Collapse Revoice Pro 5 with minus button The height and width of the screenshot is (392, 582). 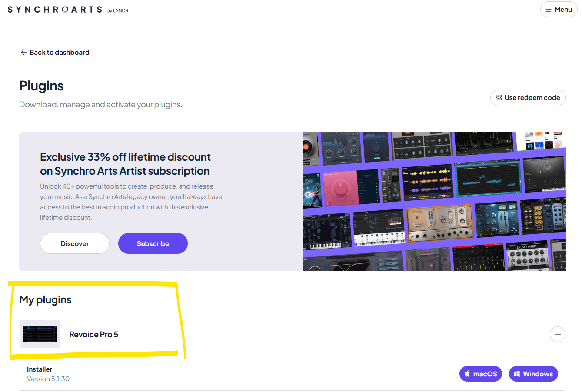point(557,334)
